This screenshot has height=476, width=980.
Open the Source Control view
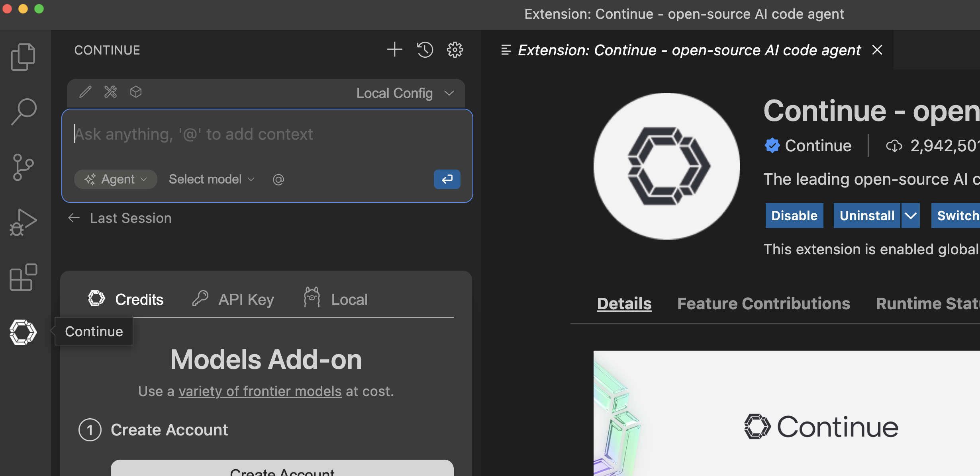(x=23, y=167)
